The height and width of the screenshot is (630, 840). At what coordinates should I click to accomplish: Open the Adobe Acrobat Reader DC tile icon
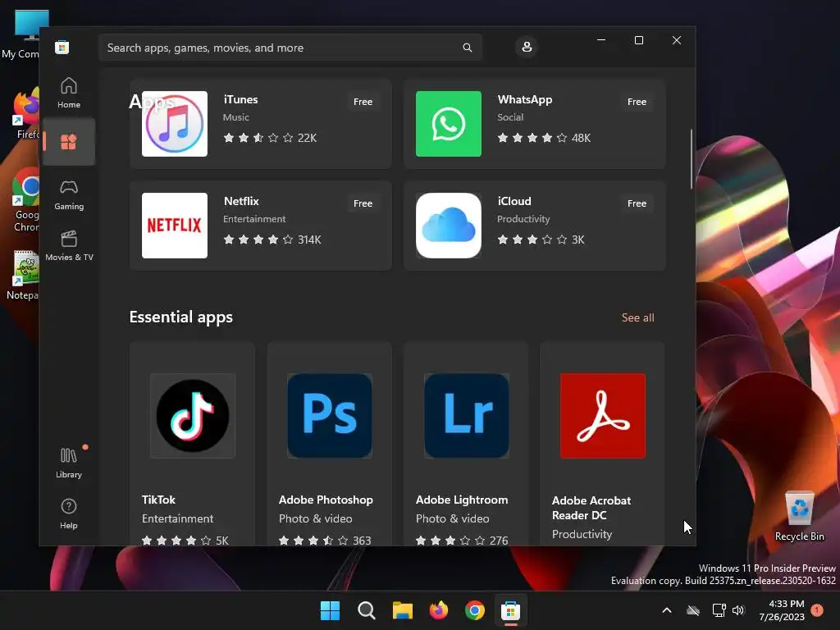point(603,416)
